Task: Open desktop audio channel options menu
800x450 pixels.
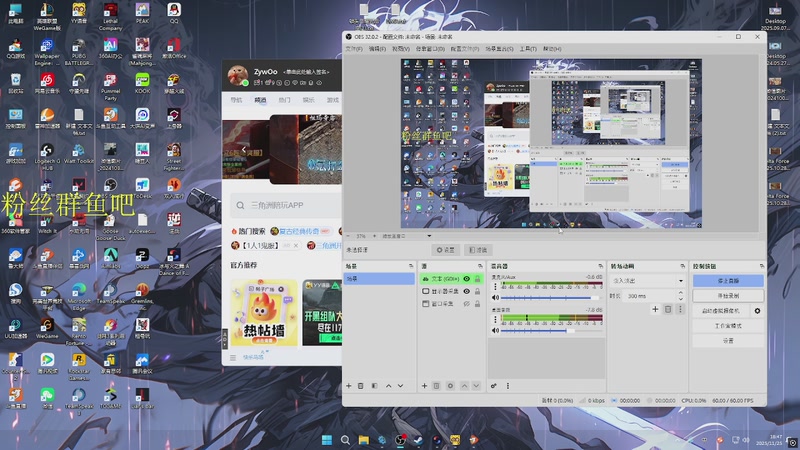Action: click(x=495, y=320)
